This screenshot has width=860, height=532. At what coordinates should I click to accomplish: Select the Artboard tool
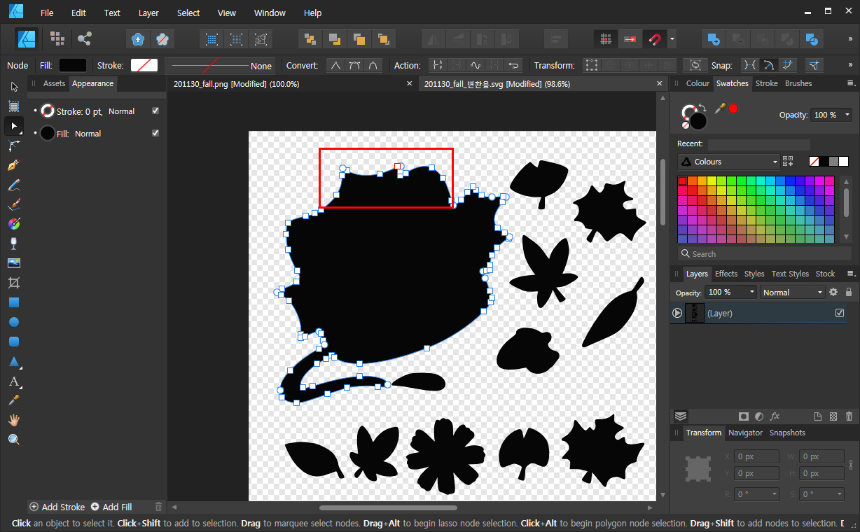coord(14,106)
